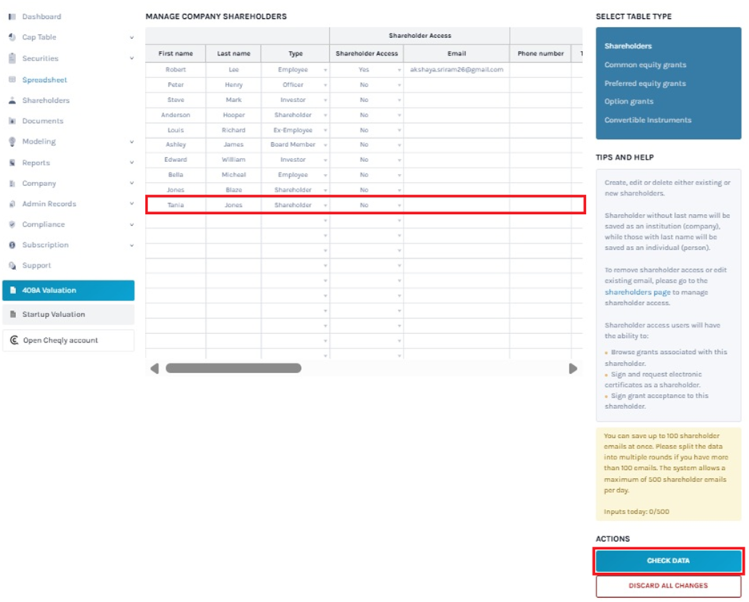749x602 pixels.
Task: Click the last name cell 'Hooper'
Action: 234,115
